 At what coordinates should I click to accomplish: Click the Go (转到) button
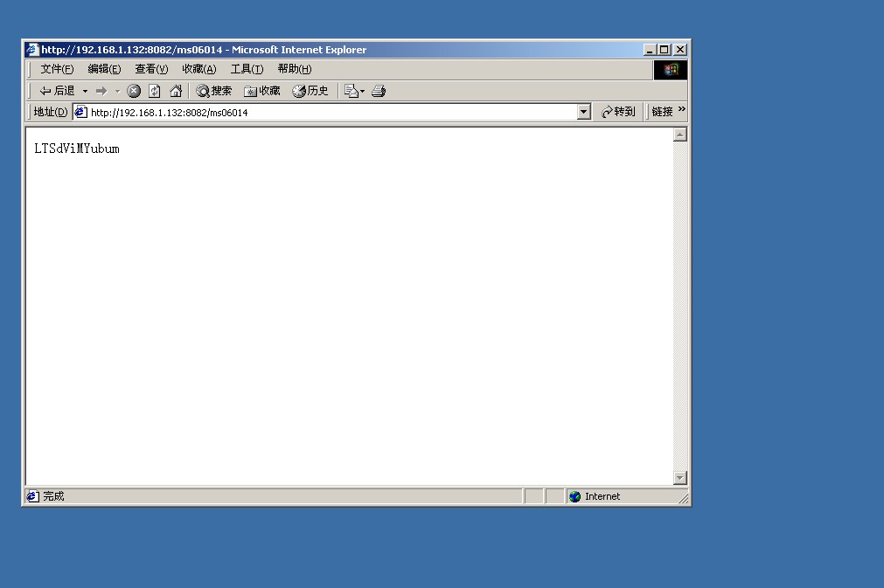click(x=618, y=112)
